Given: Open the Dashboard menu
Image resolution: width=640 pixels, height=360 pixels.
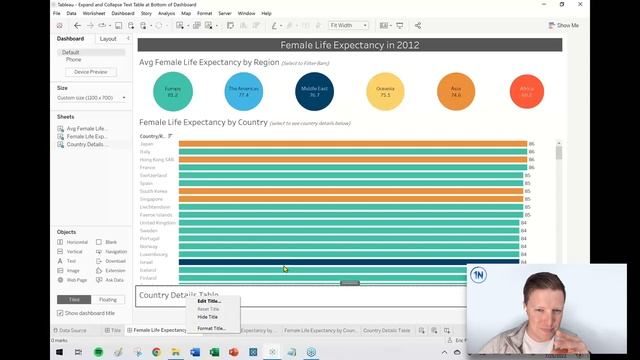Looking at the screenshot, I should pyautogui.click(x=123, y=13).
